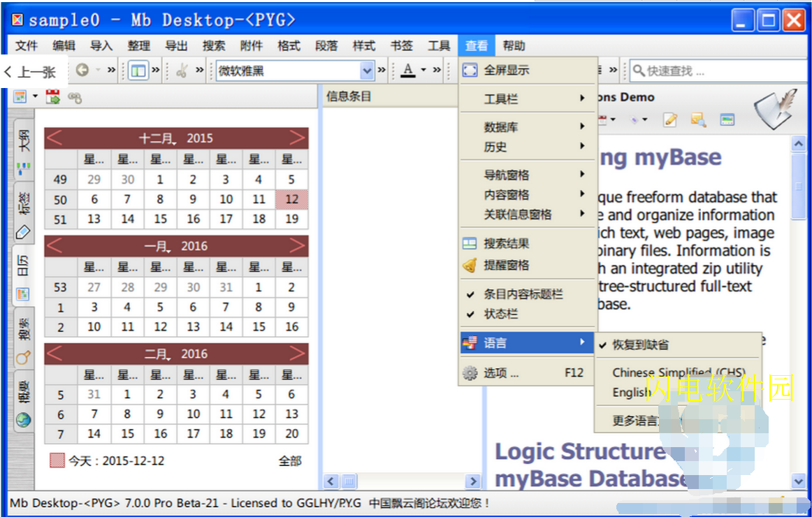This screenshot has height=517, width=812.
Task: Click the 快速查找 quick search field
Action: pyautogui.click(x=718, y=71)
